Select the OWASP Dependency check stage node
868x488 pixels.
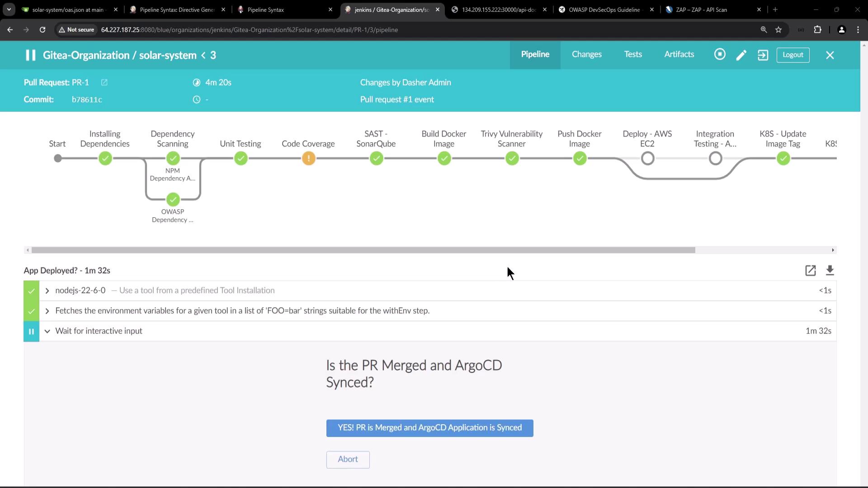pos(173,199)
